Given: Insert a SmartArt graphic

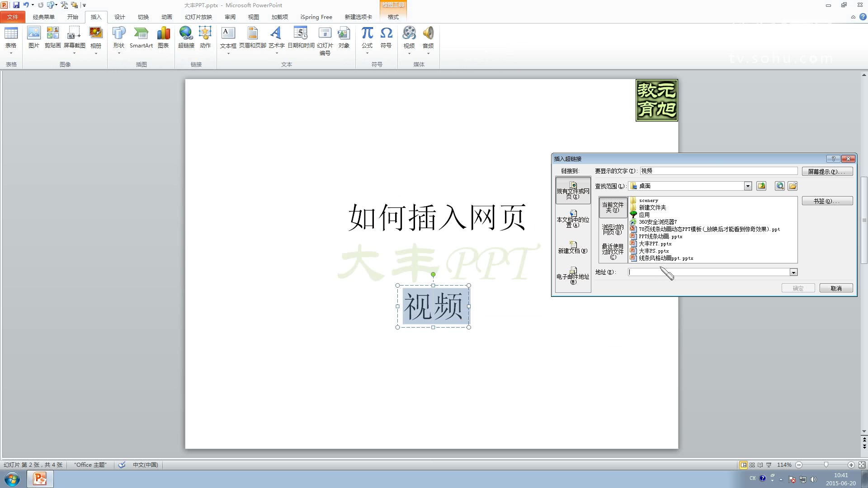Looking at the screenshot, I should 141,38.
